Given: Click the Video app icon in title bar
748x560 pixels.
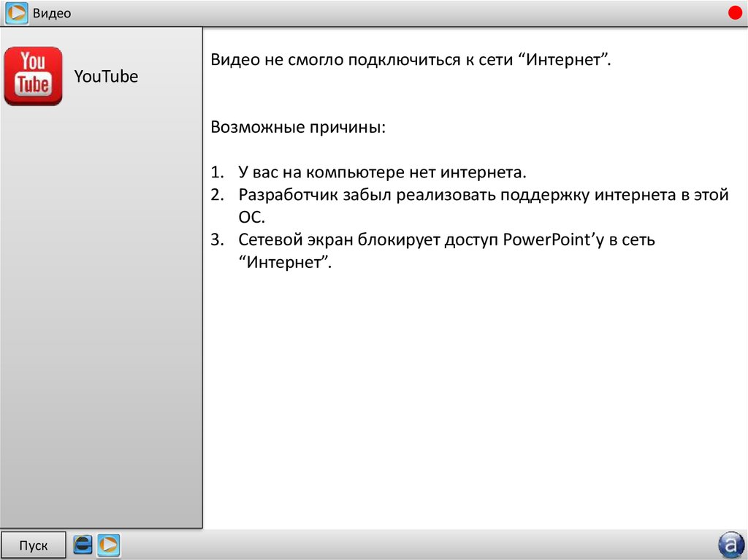Looking at the screenshot, I should (x=16, y=13).
